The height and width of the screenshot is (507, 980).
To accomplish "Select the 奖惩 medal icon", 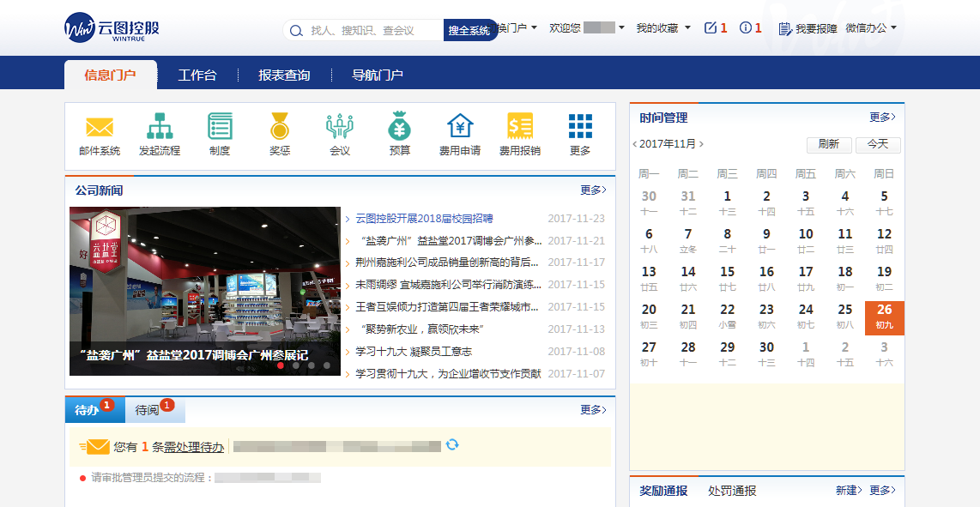I will click(280, 127).
